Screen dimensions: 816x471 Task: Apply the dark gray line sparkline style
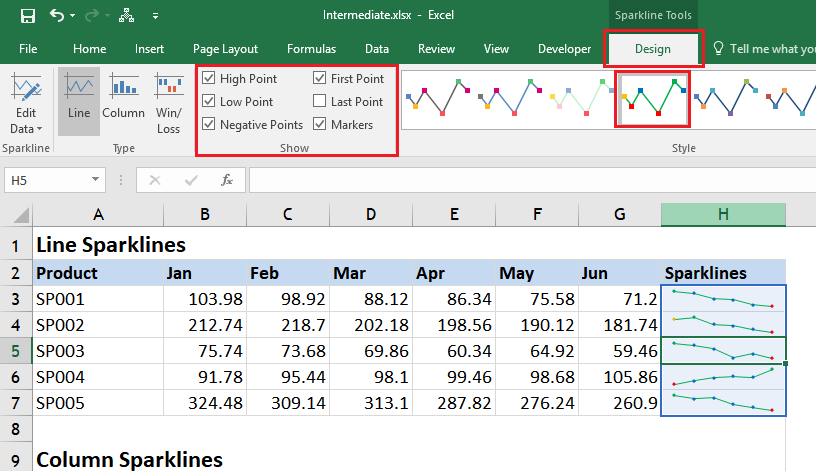438,99
